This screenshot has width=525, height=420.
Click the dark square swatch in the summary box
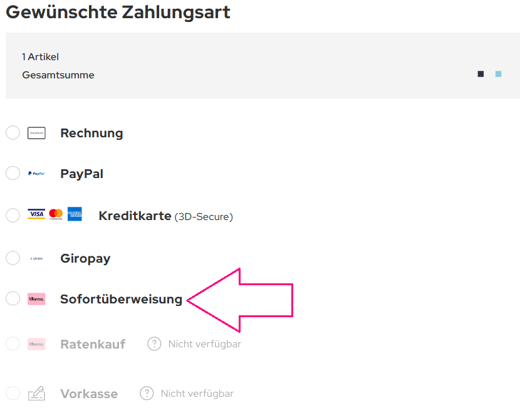point(481,74)
